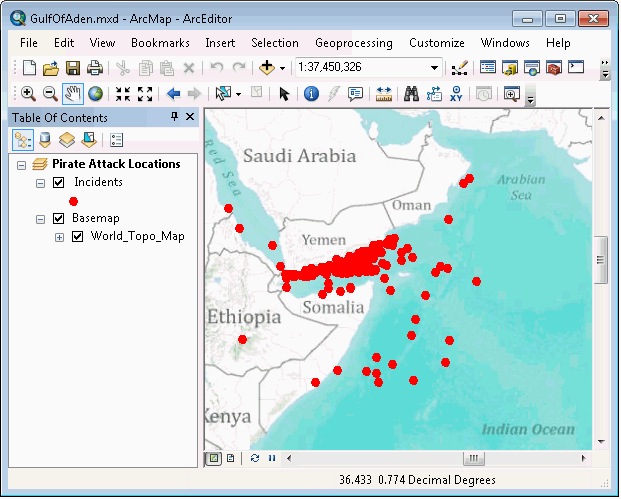Open Table Of Contents options

[116, 140]
